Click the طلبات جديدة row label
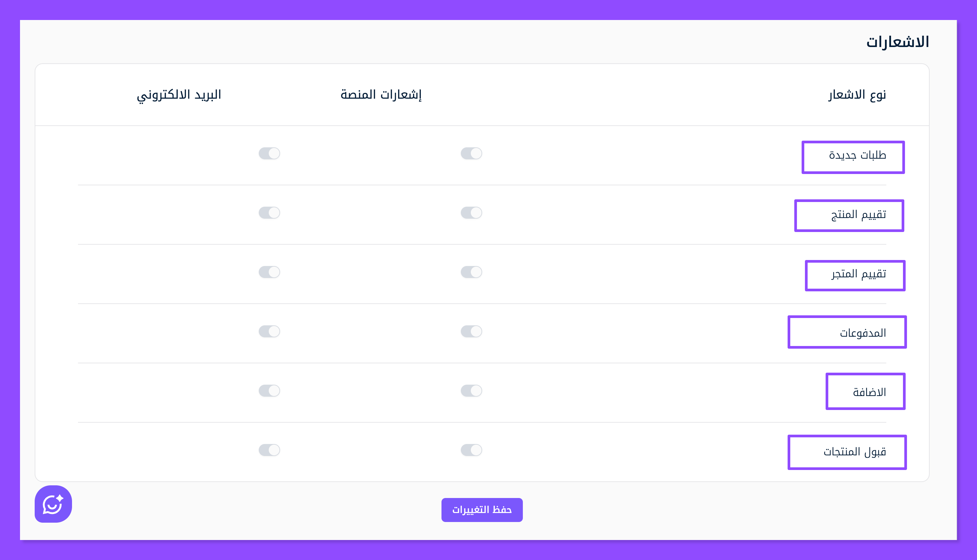 [x=857, y=155]
